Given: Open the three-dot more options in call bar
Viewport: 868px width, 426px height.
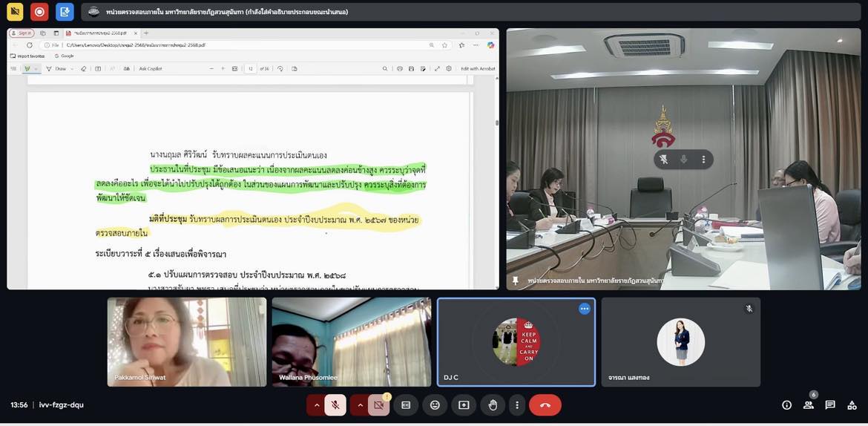Looking at the screenshot, I should (517, 405).
